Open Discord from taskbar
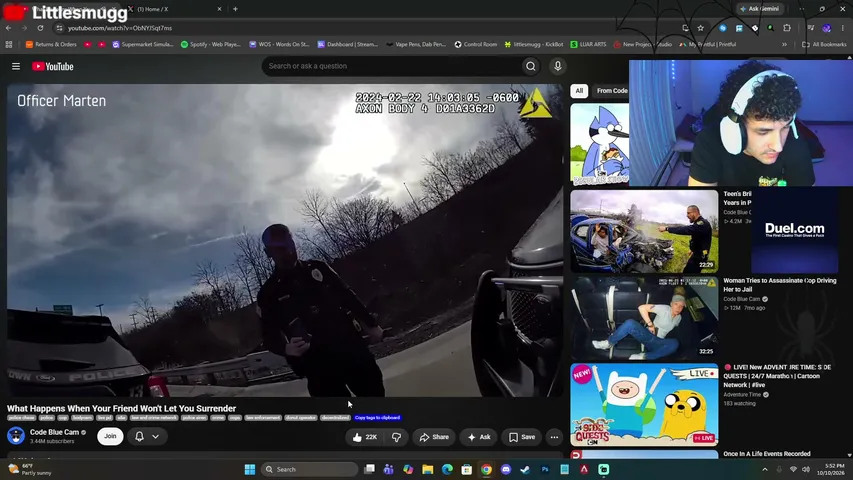 coord(506,469)
